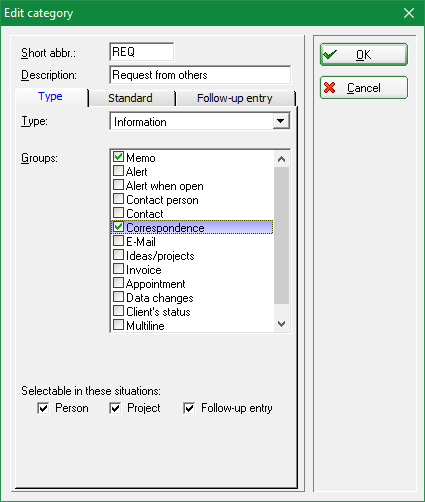Toggle the Person situation checkbox
This screenshot has height=502, width=425.
click(43, 408)
